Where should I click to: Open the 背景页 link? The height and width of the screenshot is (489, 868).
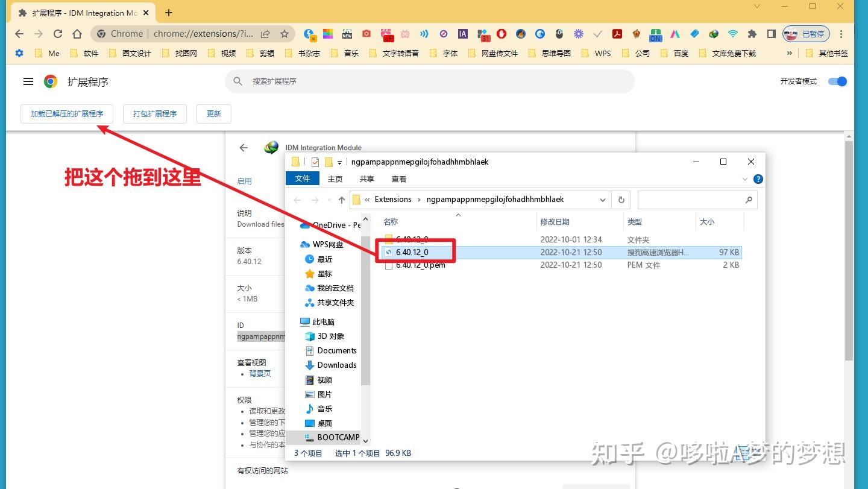(260, 373)
